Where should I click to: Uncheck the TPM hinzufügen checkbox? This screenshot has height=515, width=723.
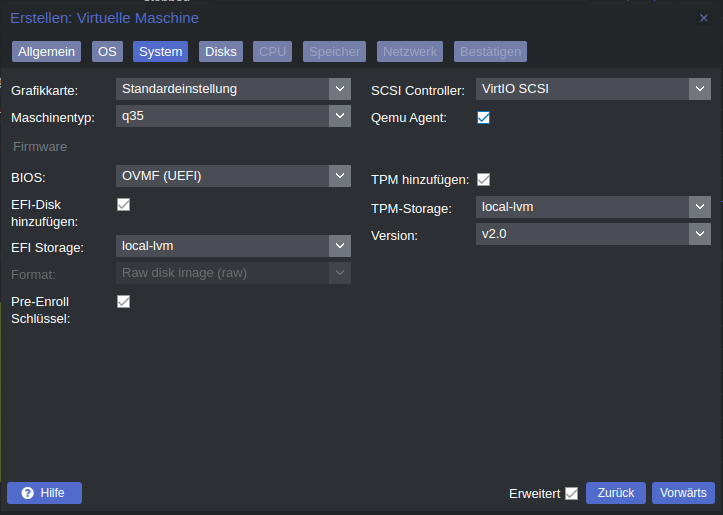pyautogui.click(x=483, y=179)
